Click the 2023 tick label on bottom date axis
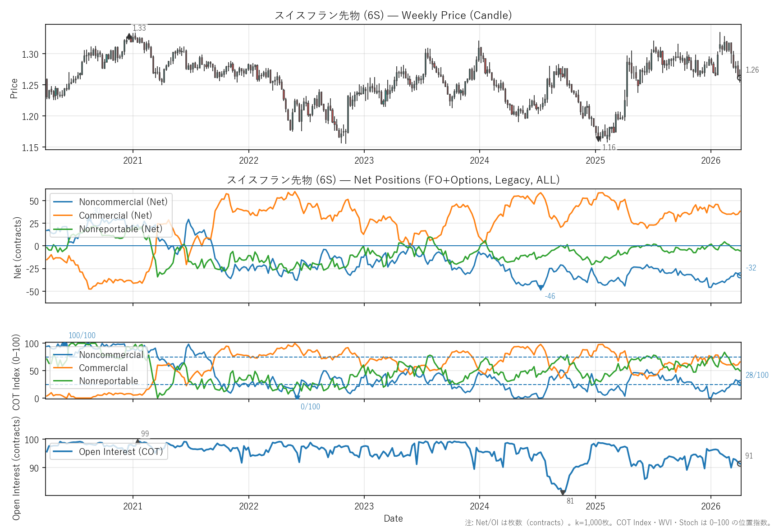 point(364,506)
